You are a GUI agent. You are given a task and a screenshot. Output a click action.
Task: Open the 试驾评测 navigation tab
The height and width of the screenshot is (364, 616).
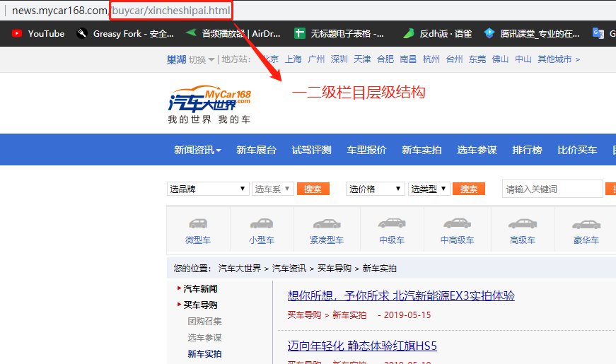311,150
